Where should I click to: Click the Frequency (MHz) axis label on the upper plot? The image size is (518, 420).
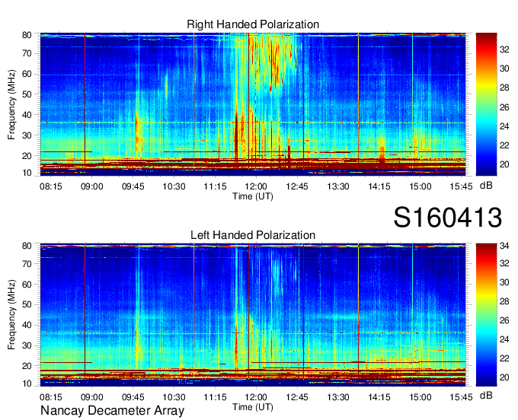11,104
